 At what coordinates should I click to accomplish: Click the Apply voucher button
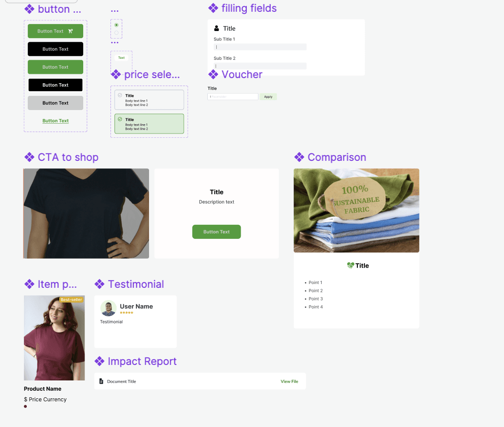point(268,97)
